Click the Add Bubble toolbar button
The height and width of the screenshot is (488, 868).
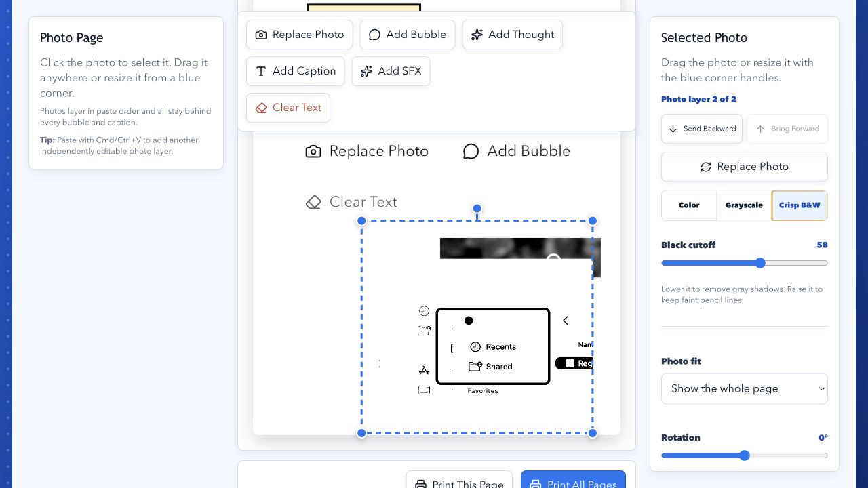(407, 35)
